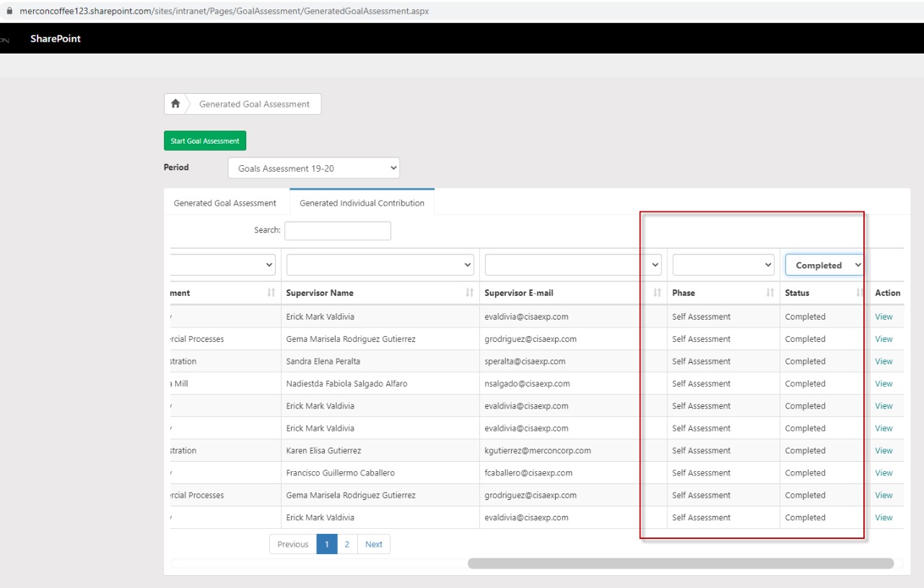Click sort icon on Status column

(859, 293)
